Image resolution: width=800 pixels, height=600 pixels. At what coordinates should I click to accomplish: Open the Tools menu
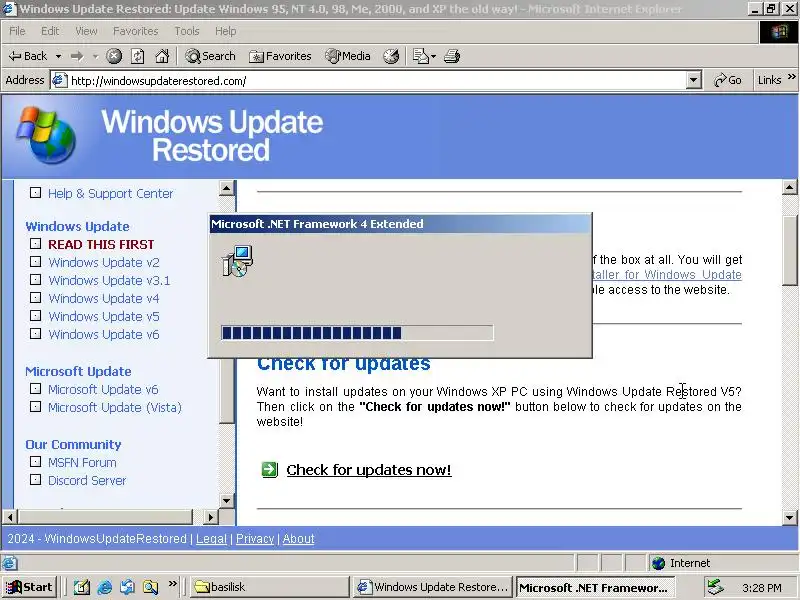(x=187, y=31)
